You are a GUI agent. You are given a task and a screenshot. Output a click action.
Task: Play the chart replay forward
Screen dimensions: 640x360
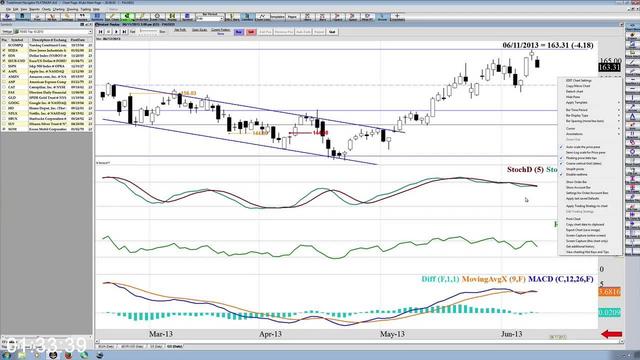(x=117, y=31)
